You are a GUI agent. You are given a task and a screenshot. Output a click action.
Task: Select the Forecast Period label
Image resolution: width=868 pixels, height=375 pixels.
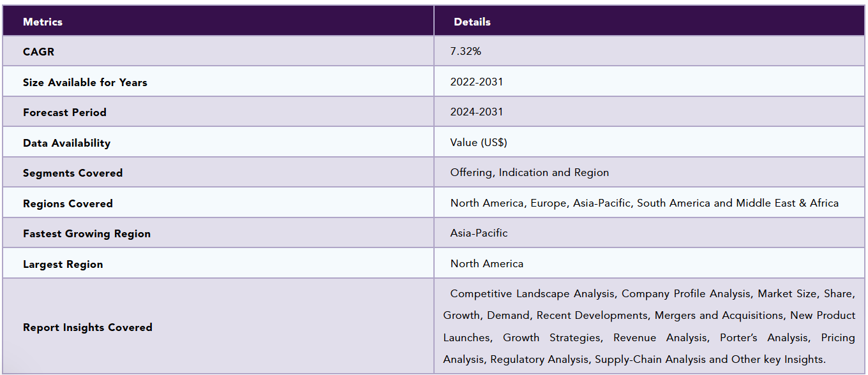click(x=64, y=112)
